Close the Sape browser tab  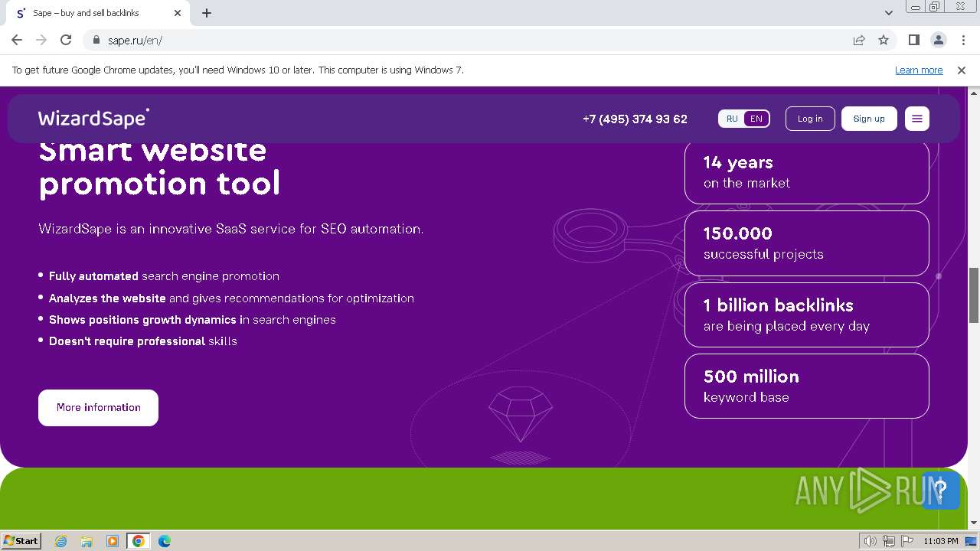tap(178, 13)
